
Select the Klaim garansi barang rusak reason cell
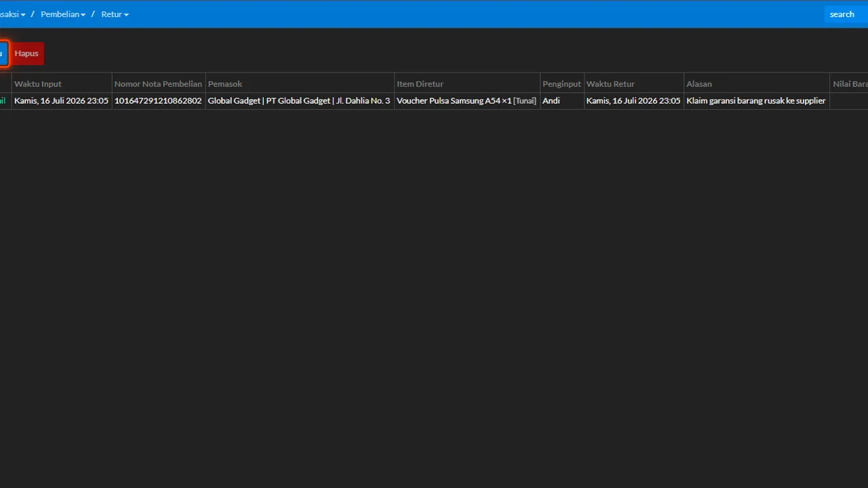point(757,101)
